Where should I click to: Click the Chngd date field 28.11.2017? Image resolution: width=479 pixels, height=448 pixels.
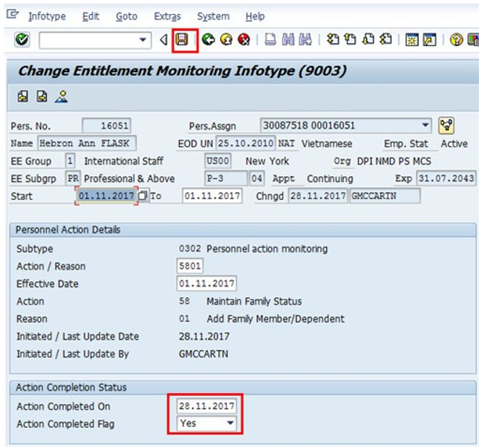click(x=318, y=196)
